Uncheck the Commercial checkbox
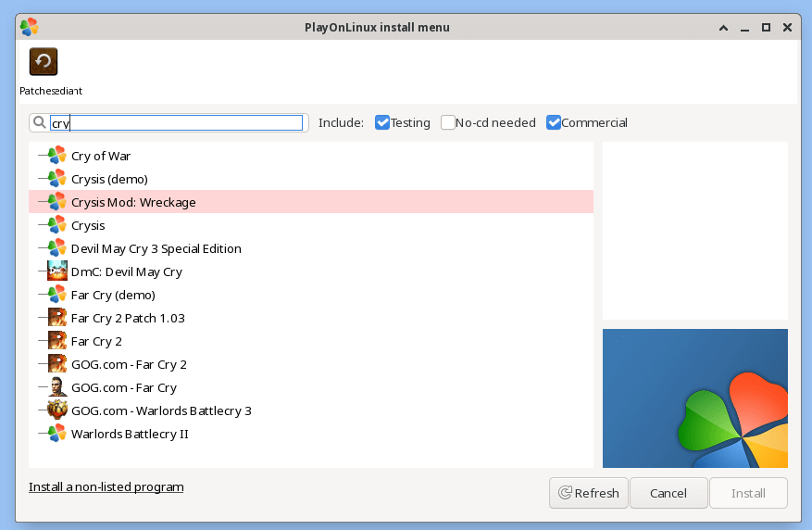 [554, 123]
